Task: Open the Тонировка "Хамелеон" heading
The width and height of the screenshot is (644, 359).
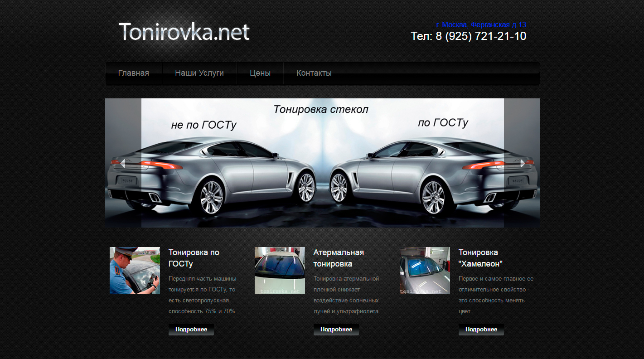Action: click(480, 258)
